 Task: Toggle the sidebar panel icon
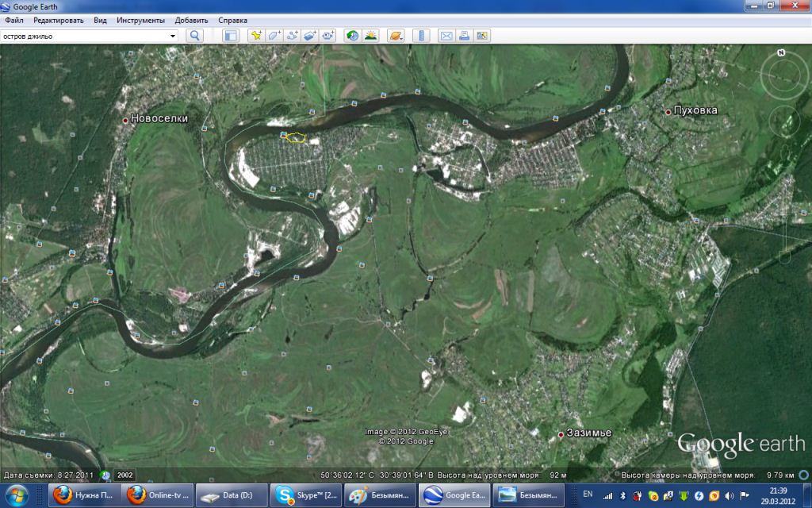[x=231, y=36]
